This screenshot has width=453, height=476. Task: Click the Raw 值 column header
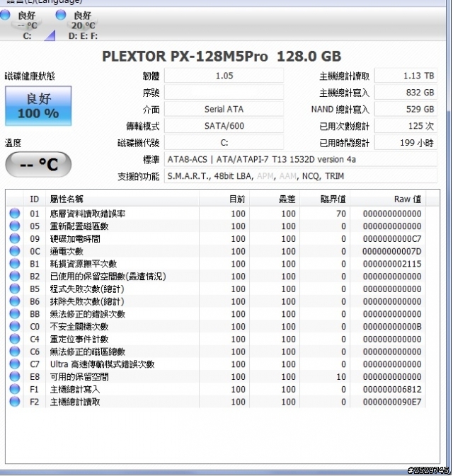coord(388,199)
